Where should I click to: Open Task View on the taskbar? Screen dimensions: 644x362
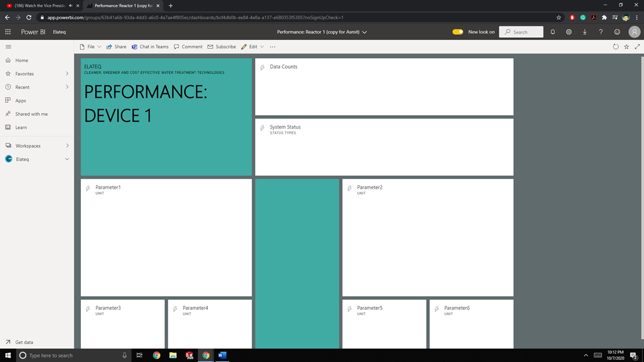point(139,356)
